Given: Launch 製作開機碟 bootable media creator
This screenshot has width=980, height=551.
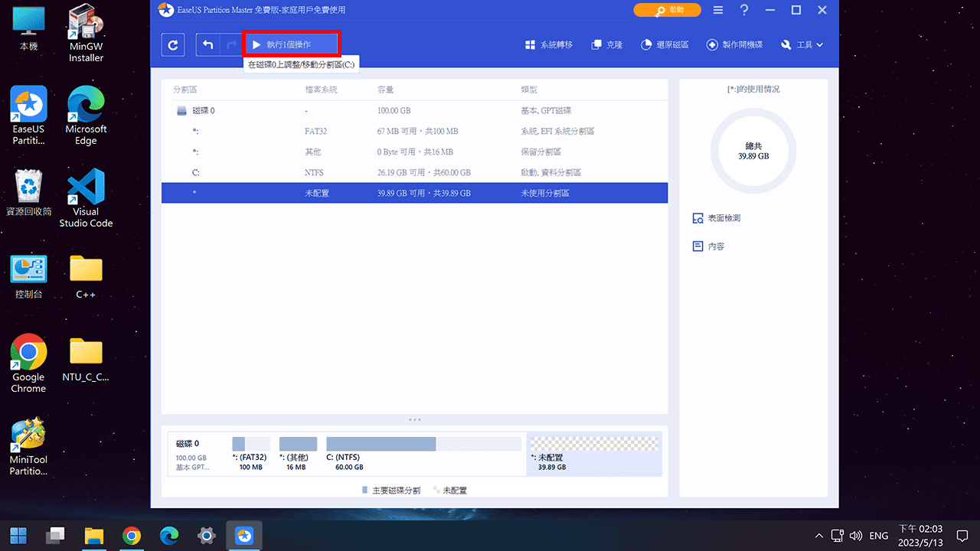Looking at the screenshot, I should [733, 44].
